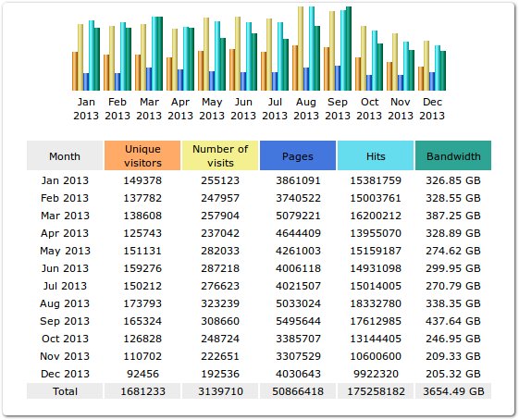Click unique visitors value 149378
This screenshot has width=519, height=420.
coord(142,180)
